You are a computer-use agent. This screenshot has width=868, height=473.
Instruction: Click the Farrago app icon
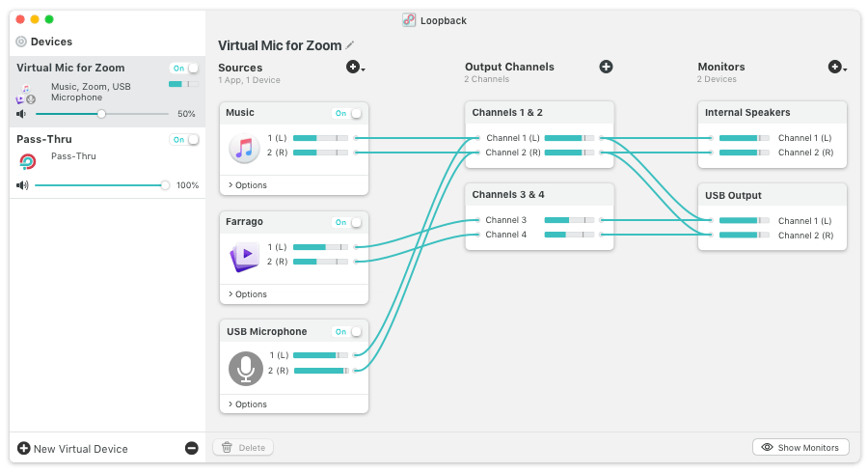244,259
